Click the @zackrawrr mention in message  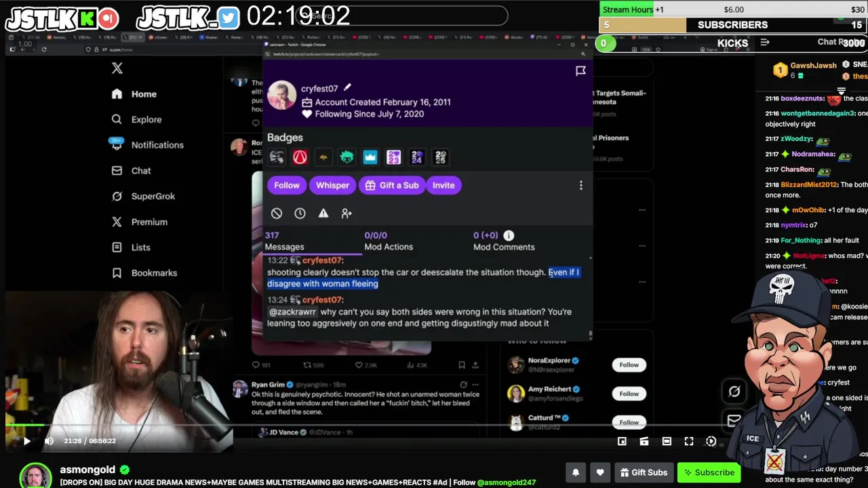tap(293, 312)
